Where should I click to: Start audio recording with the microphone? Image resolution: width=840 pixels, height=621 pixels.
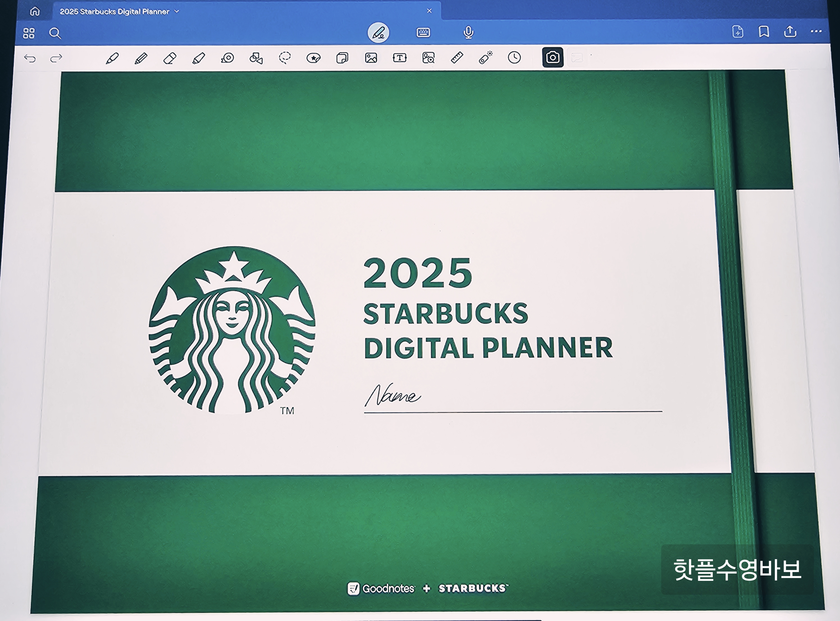click(x=468, y=32)
